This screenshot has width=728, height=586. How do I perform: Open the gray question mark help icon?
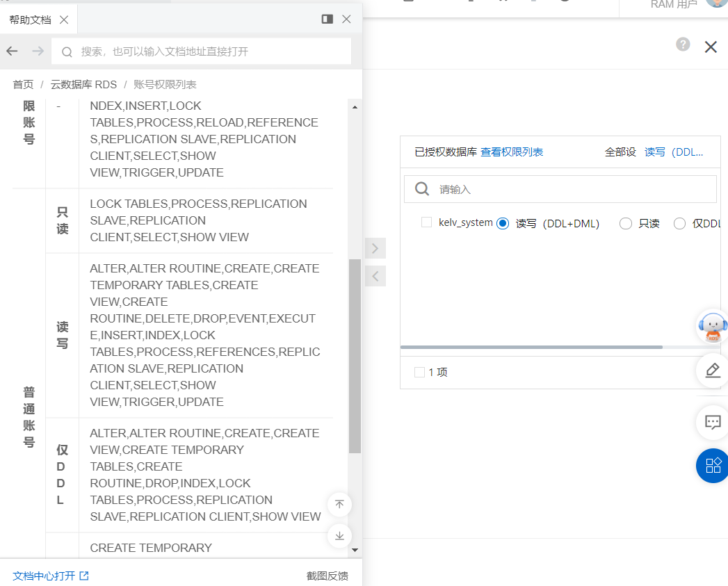tap(682, 44)
